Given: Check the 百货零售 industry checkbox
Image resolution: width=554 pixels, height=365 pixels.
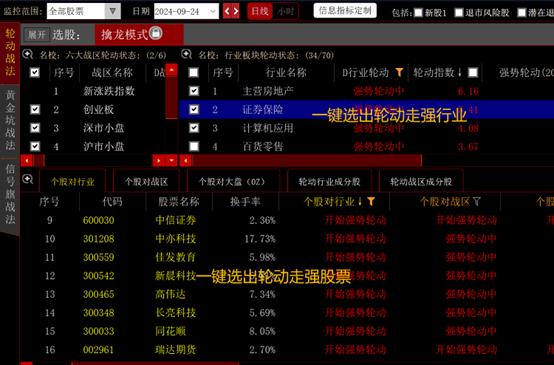Looking at the screenshot, I should (x=194, y=146).
